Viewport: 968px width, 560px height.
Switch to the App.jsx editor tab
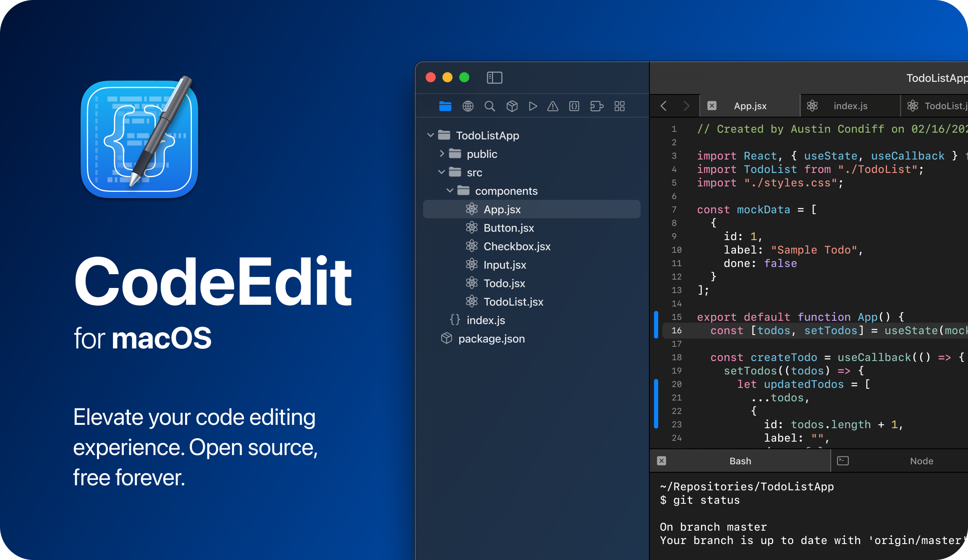pos(750,106)
